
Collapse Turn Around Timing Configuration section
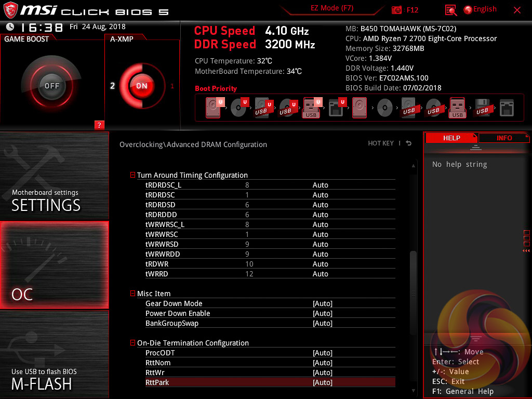(x=132, y=175)
